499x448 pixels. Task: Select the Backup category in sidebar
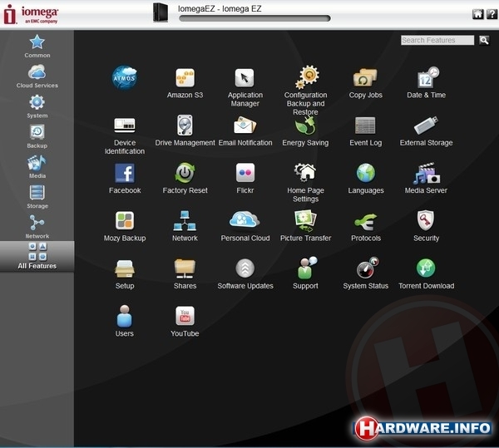coord(37,136)
